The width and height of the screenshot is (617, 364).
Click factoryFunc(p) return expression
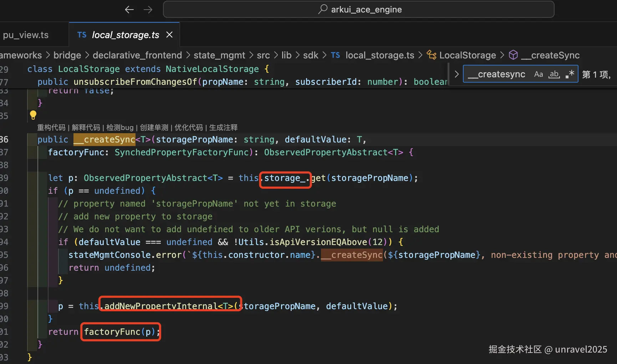[x=119, y=332]
